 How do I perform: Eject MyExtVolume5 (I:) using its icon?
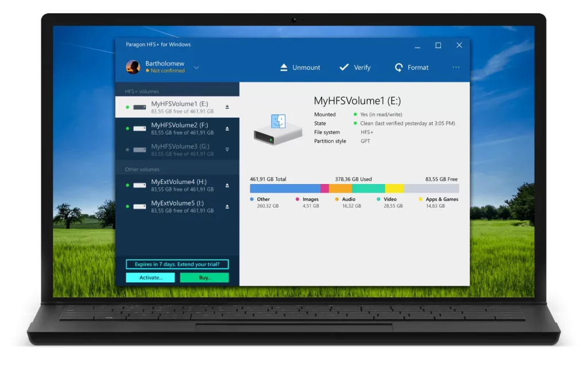227,206
